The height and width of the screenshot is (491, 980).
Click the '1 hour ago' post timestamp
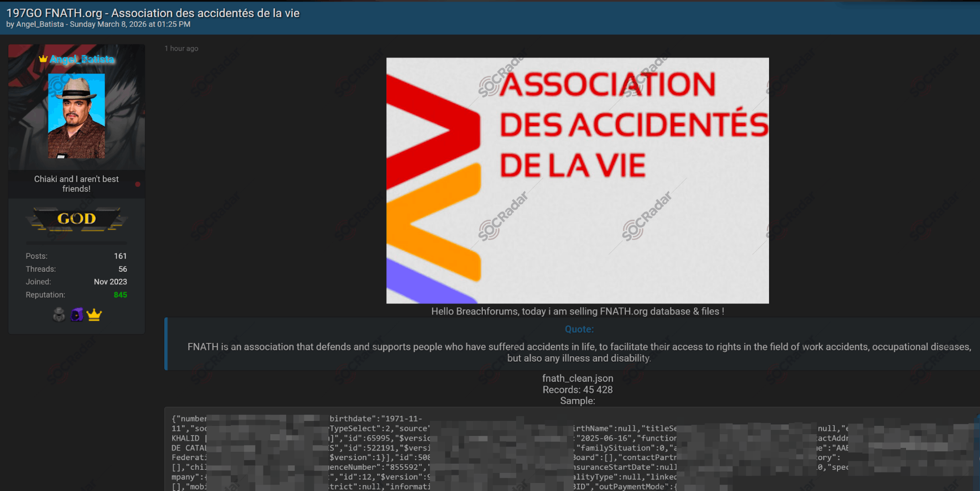181,49
